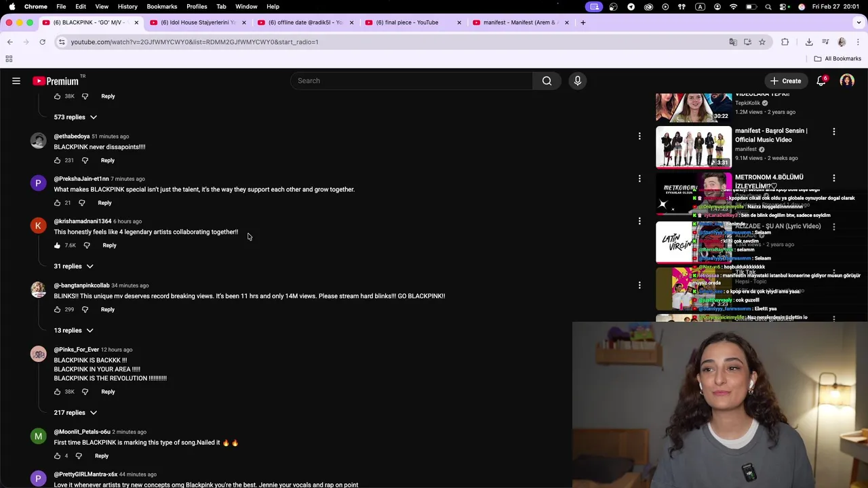
Task: Open Chrome downloads icon
Action: tap(809, 42)
